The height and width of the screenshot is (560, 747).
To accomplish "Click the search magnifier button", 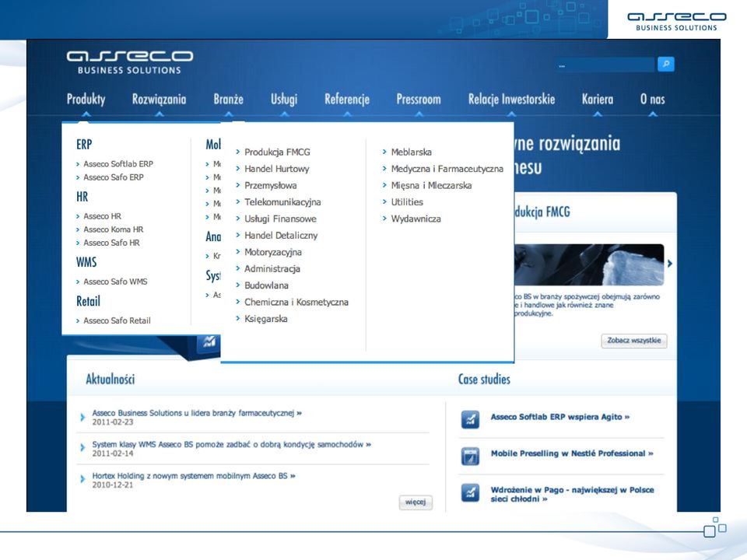I will (665, 64).
